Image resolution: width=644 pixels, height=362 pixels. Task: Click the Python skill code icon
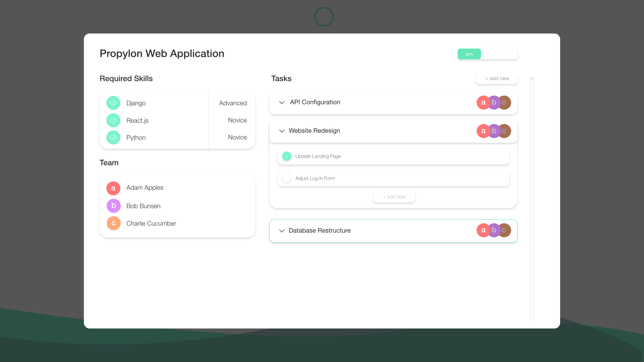113,137
